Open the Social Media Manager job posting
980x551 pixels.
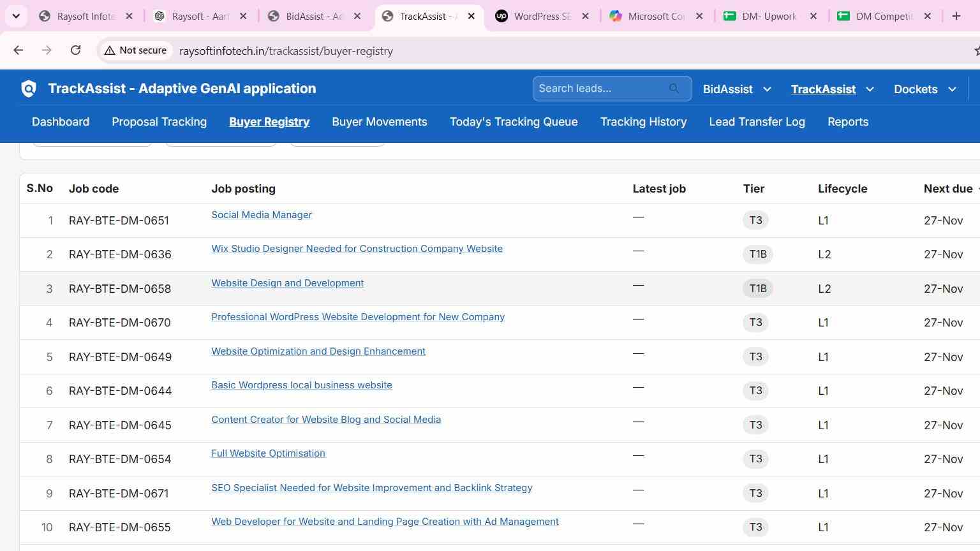[262, 215]
